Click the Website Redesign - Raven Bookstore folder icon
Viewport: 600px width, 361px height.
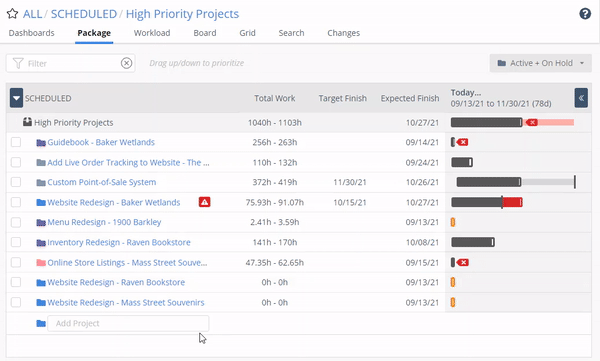coord(41,283)
